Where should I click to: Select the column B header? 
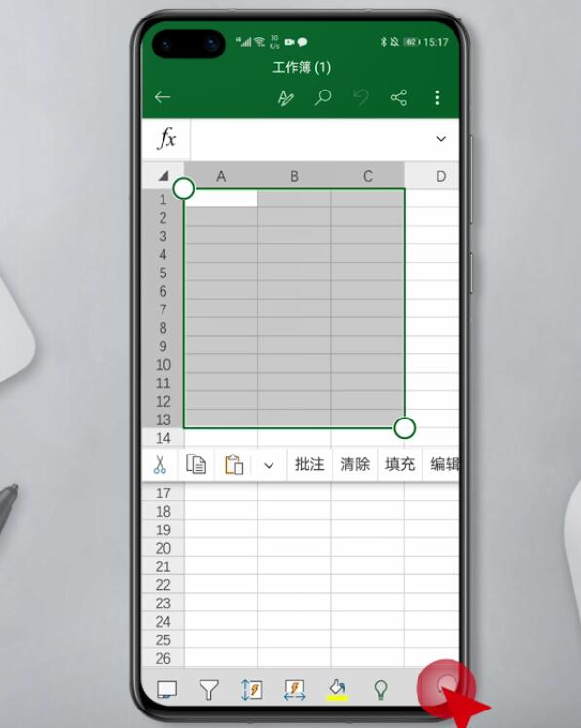point(294,176)
